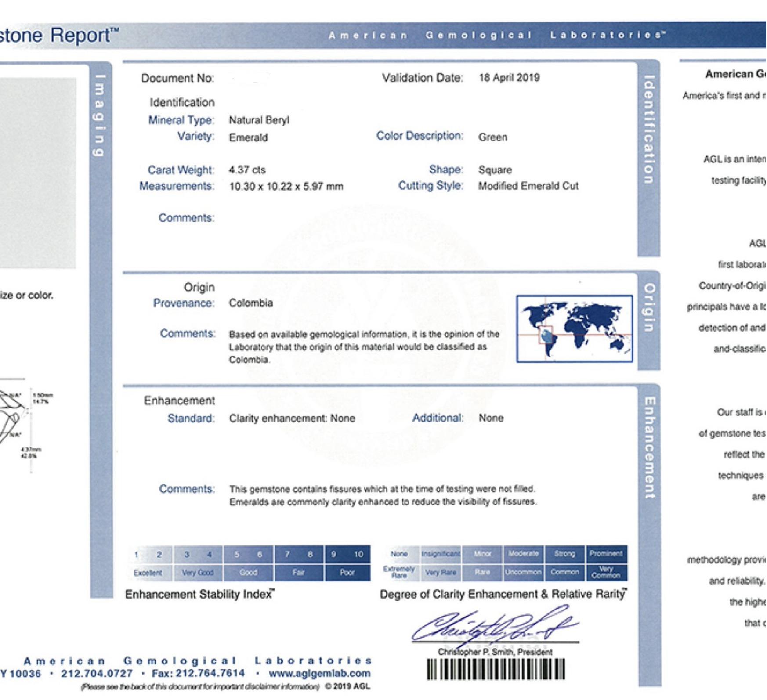Click the 'Emerald' variety value

(x=248, y=138)
